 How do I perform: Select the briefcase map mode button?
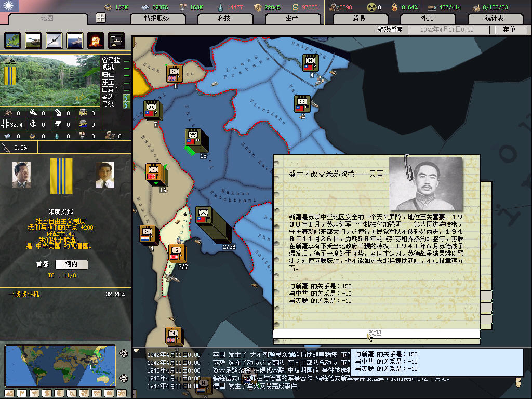[x=109, y=393]
